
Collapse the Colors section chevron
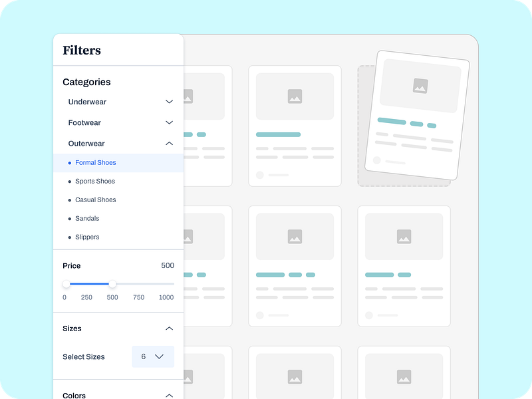[169, 395]
